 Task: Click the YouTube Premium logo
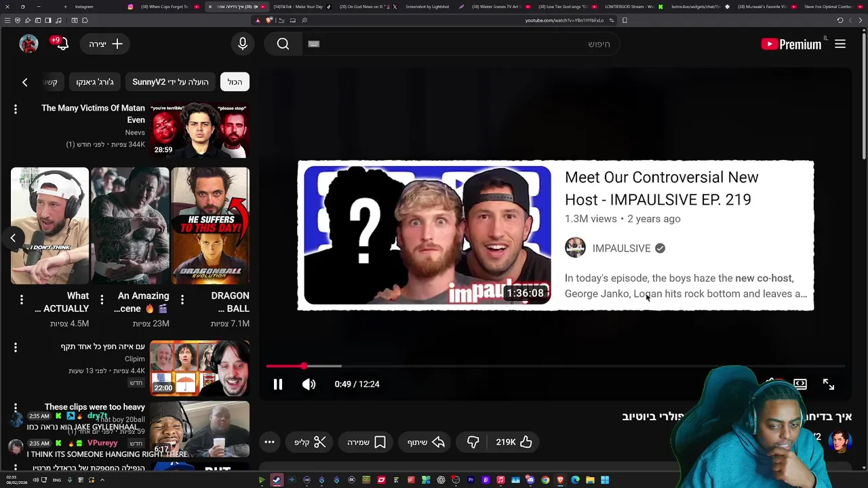click(x=791, y=44)
